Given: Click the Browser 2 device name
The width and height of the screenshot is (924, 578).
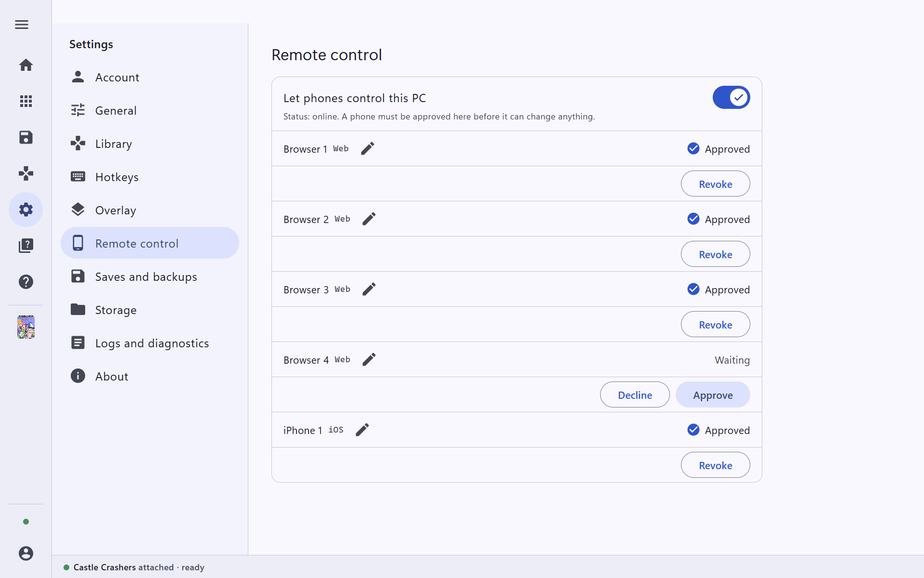Looking at the screenshot, I should click(306, 220).
